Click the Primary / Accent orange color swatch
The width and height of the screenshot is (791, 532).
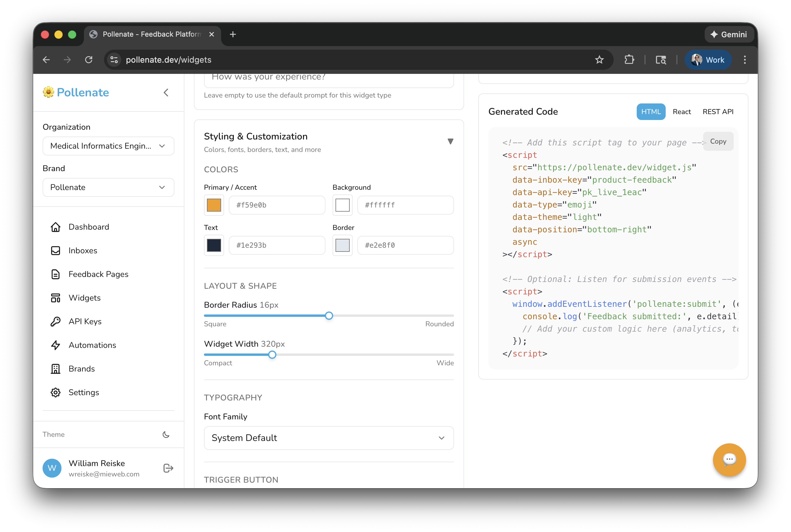(214, 205)
